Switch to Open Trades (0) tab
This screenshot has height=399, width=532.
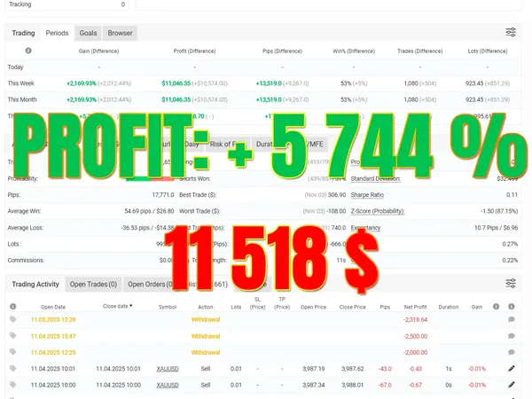pyautogui.click(x=93, y=285)
